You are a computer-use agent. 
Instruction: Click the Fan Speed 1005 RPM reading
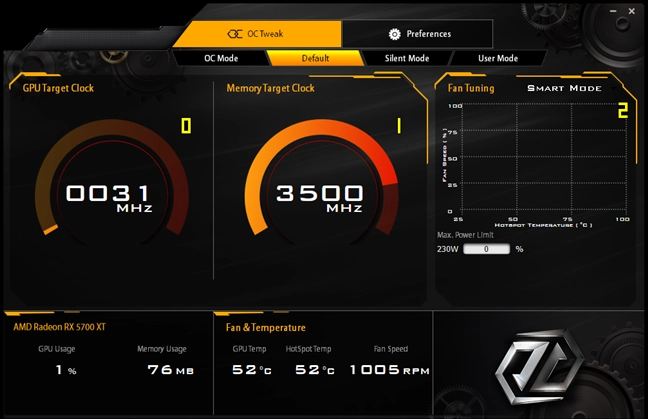(x=390, y=369)
